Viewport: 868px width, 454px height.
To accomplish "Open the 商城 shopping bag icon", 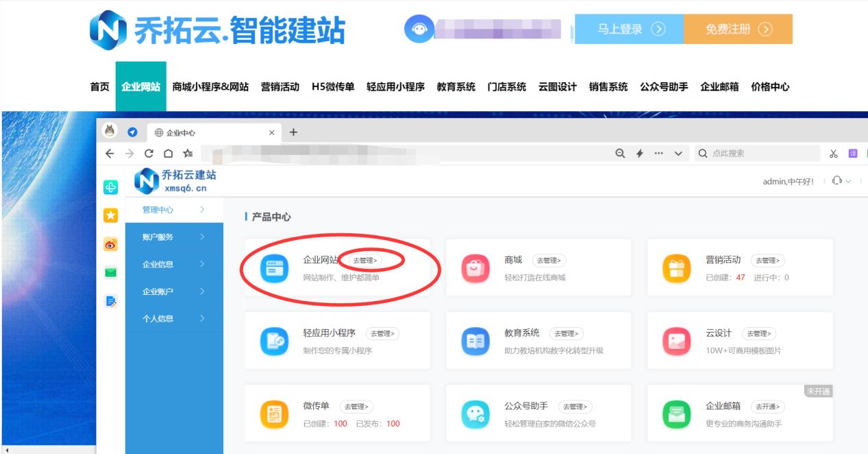I will point(475,268).
